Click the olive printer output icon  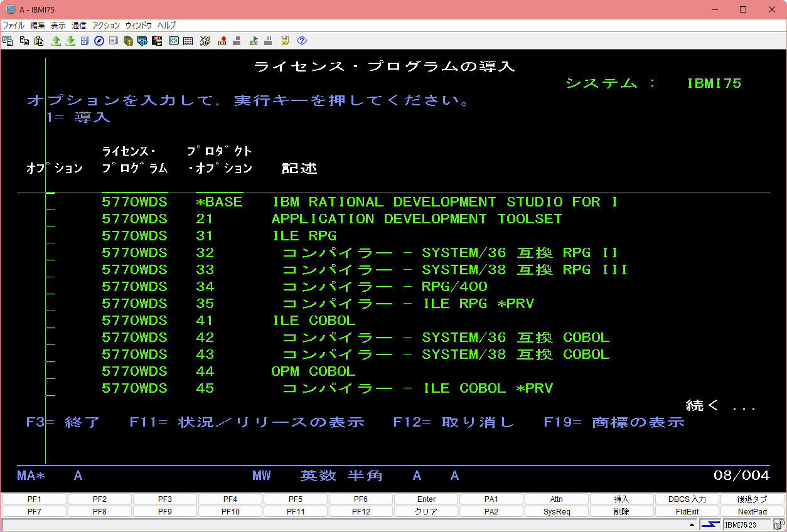[128, 41]
